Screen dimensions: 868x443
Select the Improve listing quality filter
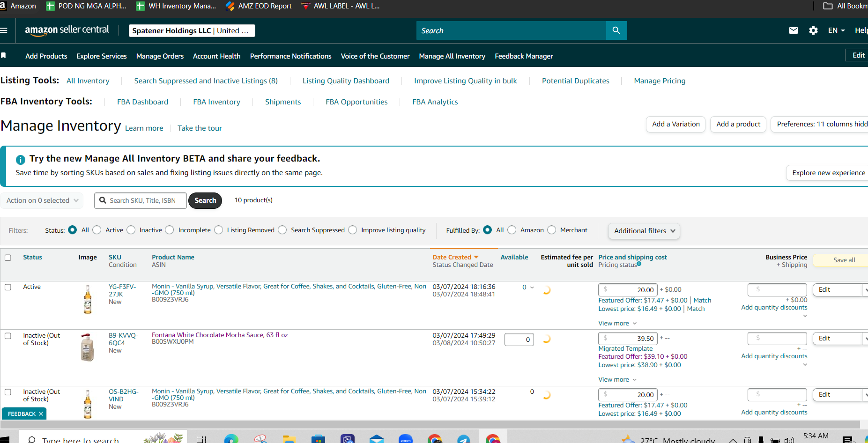[x=353, y=230]
